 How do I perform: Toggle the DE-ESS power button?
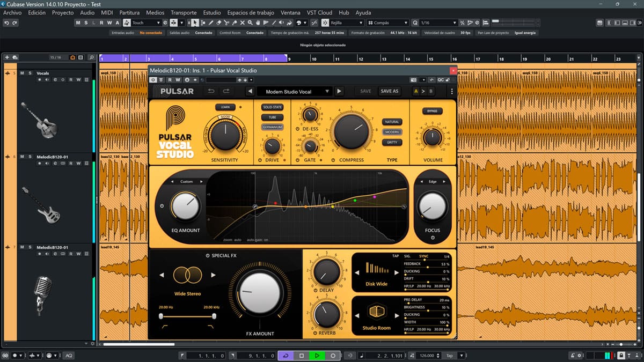pos(298,130)
